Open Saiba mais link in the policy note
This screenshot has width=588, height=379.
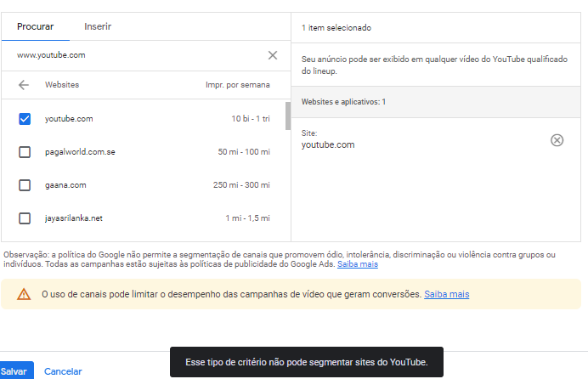click(x=358, y=264)
